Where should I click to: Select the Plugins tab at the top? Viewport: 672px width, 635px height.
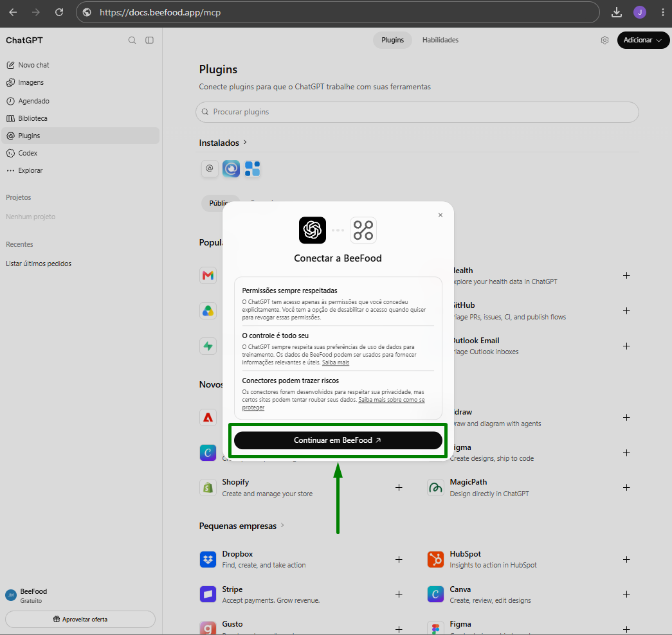coord(392,40)
